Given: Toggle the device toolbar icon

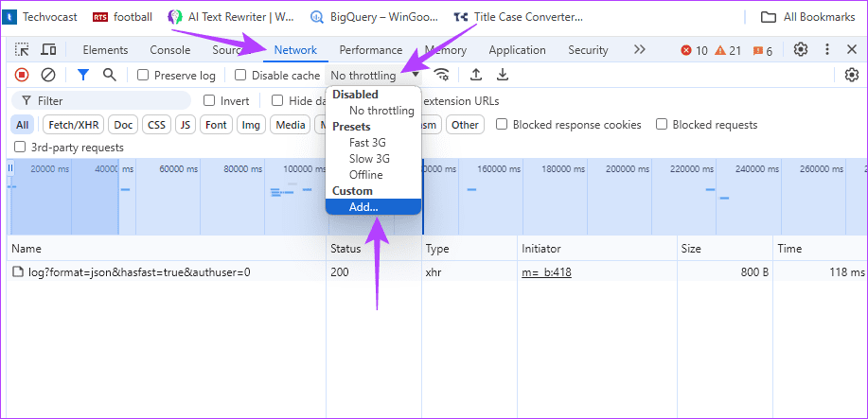Looking at the screenshot, I should point(48,50).
